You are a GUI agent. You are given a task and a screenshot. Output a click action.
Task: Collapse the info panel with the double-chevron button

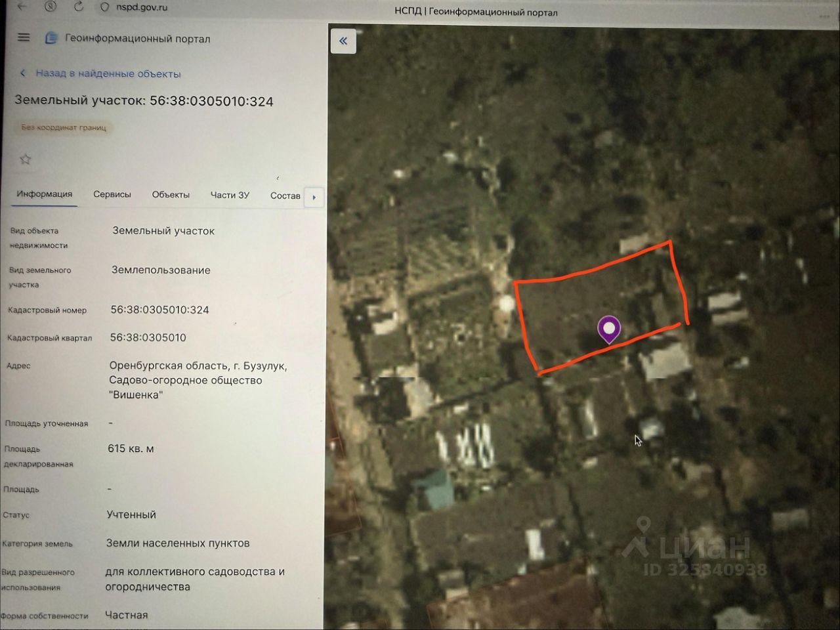coord(343,41)
